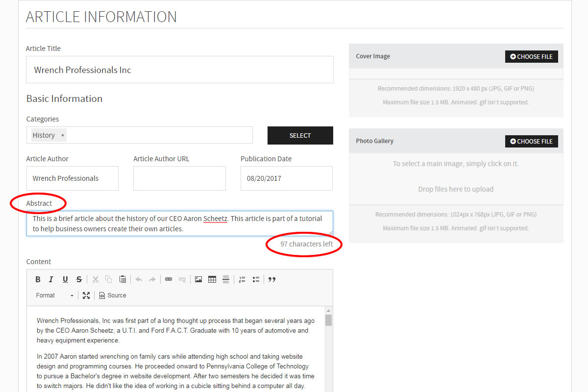The height and width of the screenshot is (392, 588).
Task: Click the 'ARTICLE INFORMATION' page heading
Action: coord(101,17)
